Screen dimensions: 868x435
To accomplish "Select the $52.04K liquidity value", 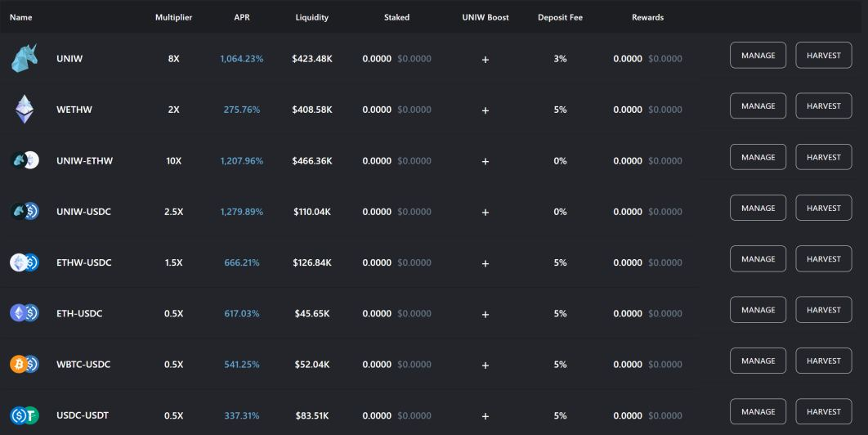I will (x=312, y=365).
